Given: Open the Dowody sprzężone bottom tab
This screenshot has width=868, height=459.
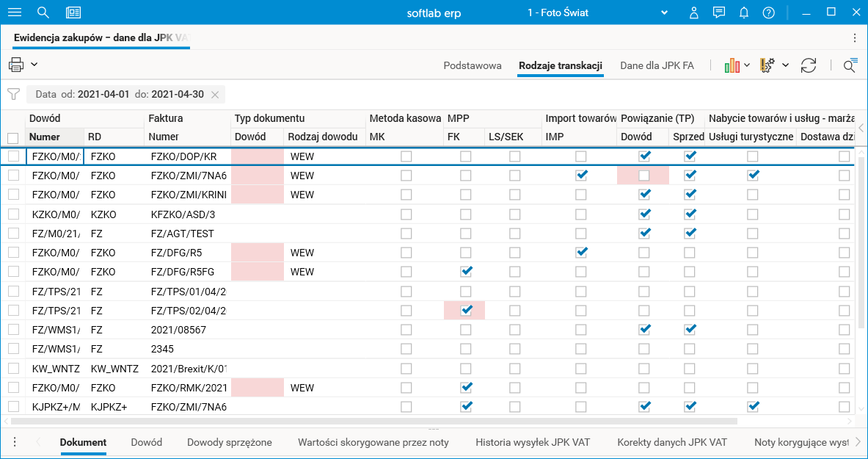Looking at the screenshot, I should (230, 442).
